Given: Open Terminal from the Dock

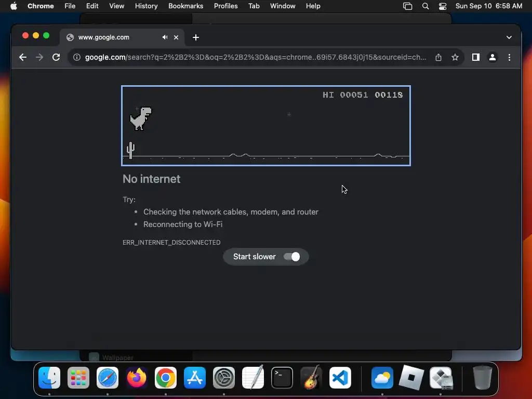Looking at the screenshot, I should 282,378.
